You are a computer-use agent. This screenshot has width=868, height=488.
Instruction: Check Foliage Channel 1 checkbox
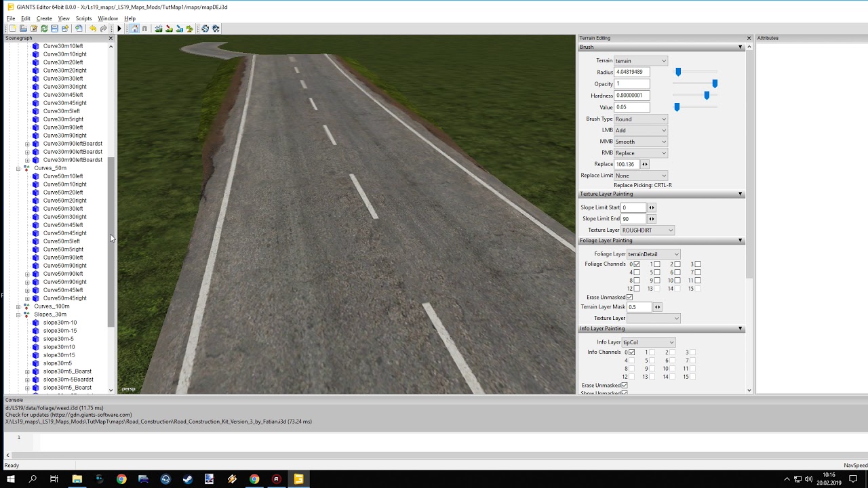[657, 264]
